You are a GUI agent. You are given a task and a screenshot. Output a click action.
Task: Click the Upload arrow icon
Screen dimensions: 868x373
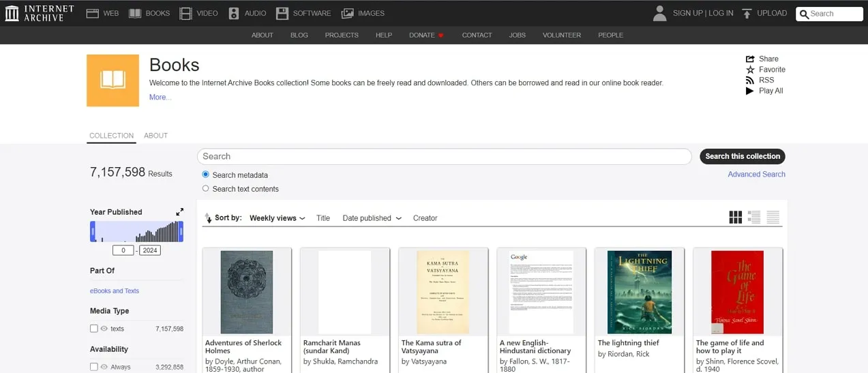(x=747, y=13)
